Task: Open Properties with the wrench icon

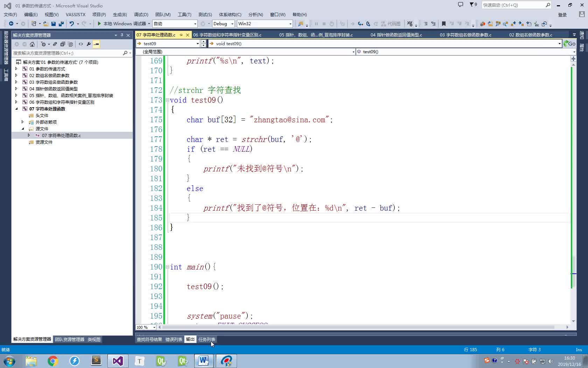Action: (x=89, y=44)
